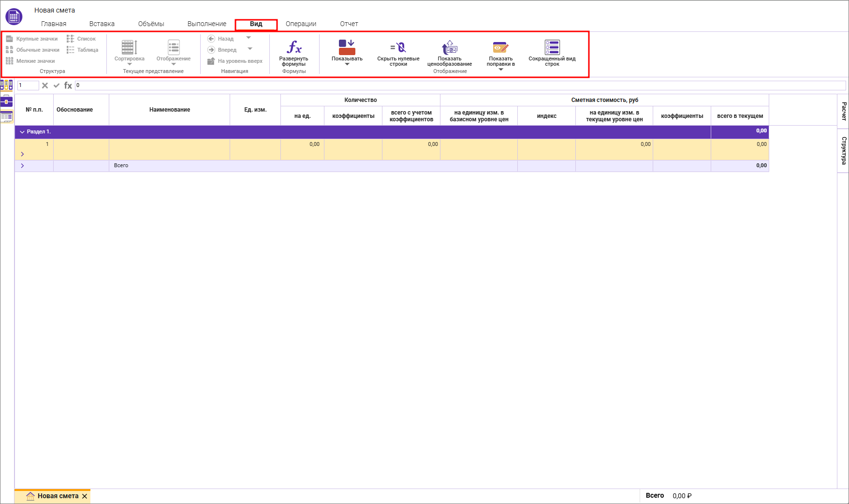Click the confirm checkmark in formula bar
Image resolution: width=849 pixels, height=504 pixels.
click(57, 86)
